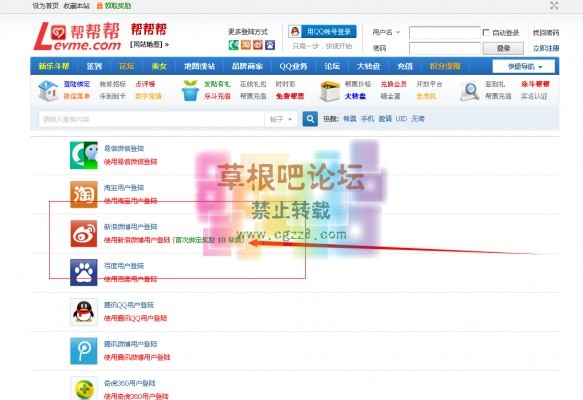The height and width of the screenshot is (400, 583).
Task: Toggle the 自动登录 checkbox
Action: coord(486,32)
